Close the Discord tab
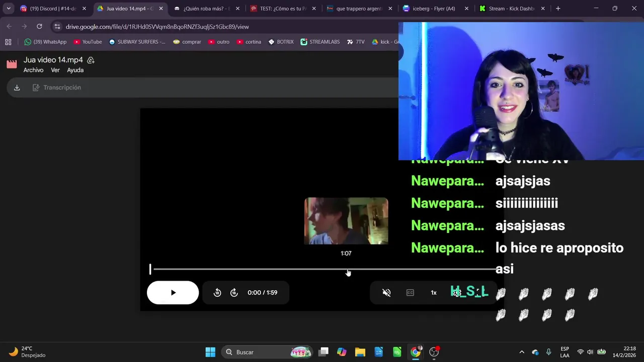Screen dimensions: 644x362 click(x=84, y=9)
